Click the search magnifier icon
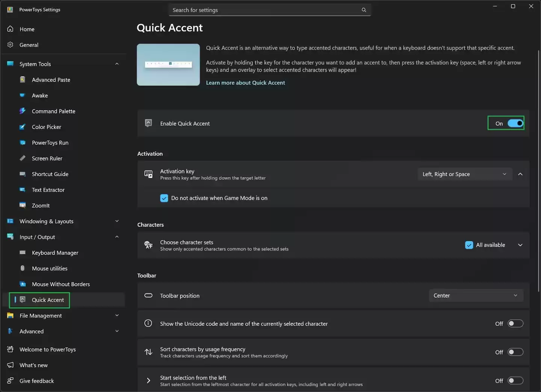The height and width of the screenshot is (392, 541). point(363,10)
